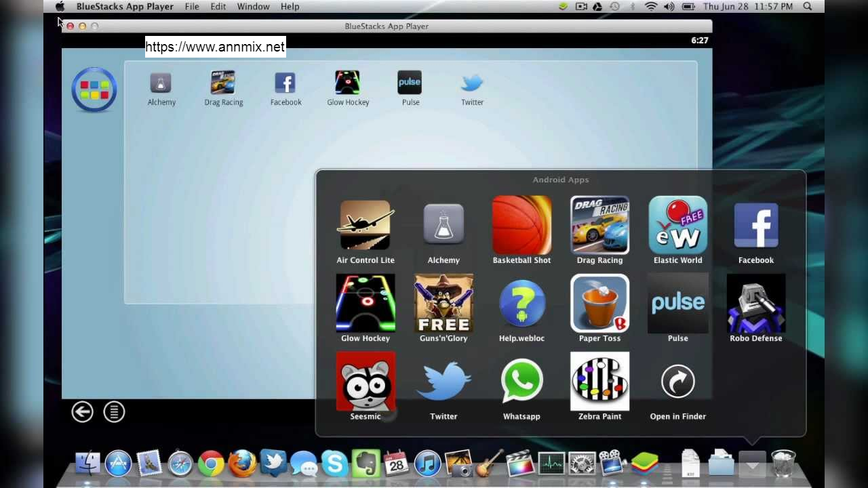Open the Guns'n'Glory app

(443, 303)
